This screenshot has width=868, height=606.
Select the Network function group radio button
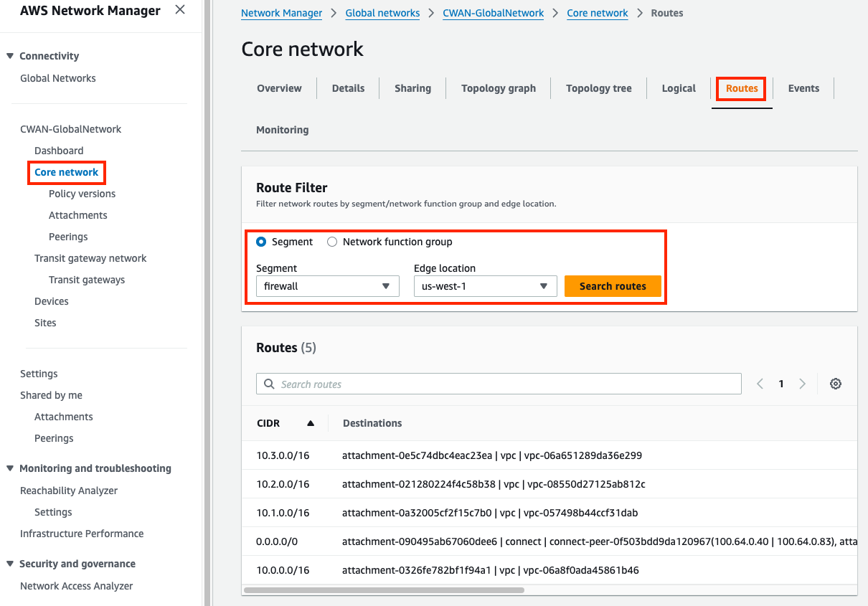pyautogui.click(x=332, y=242)
